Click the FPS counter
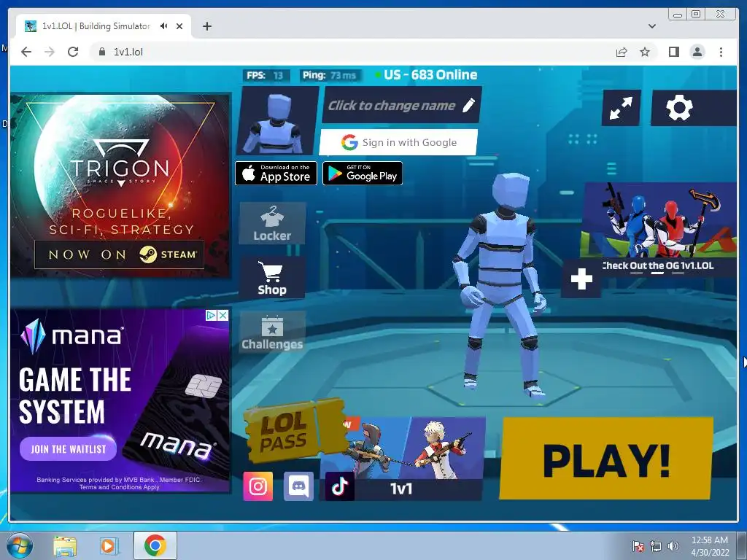 click(x=266, y=75)
